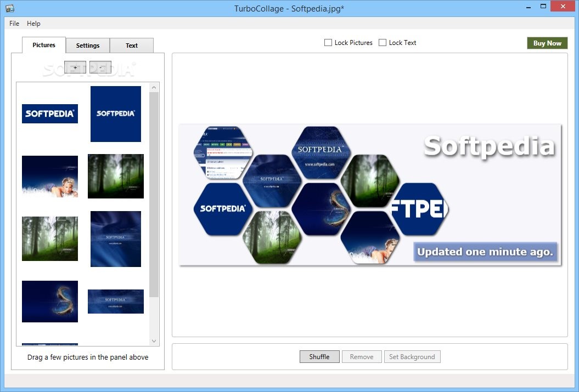This screenshot has height=392, width=579.
Task: Open the Help menu
Action: click(x=33, y=23)
